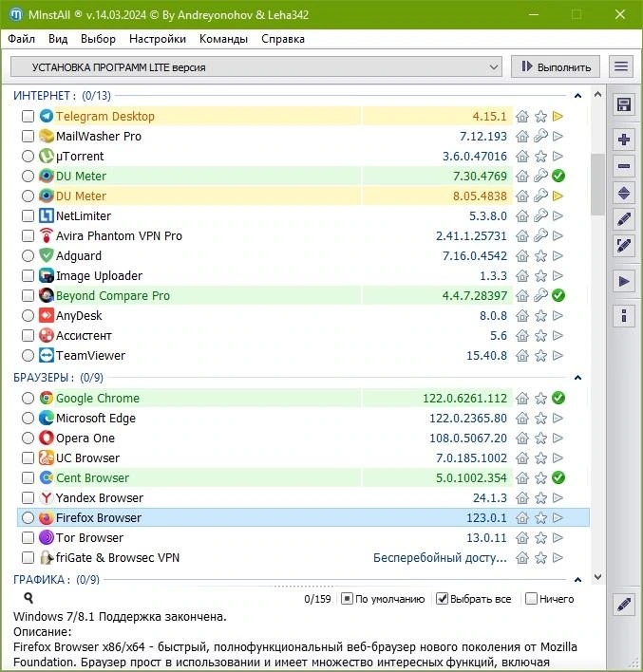This screenshot has width=643, height=672.
Task: Check the NetLimiter checkbox
Action: pos(28,216)
